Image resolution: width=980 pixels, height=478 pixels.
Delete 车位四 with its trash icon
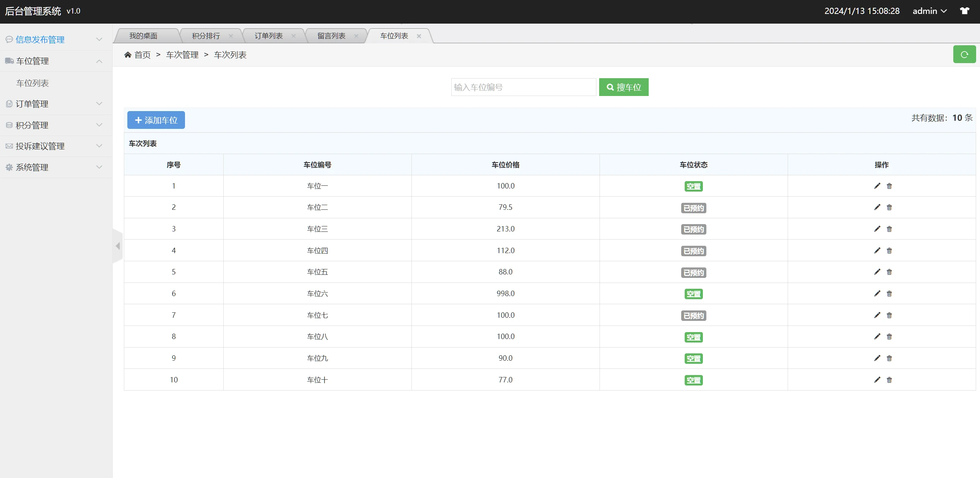pyautogui.click(x=889, y=251)
